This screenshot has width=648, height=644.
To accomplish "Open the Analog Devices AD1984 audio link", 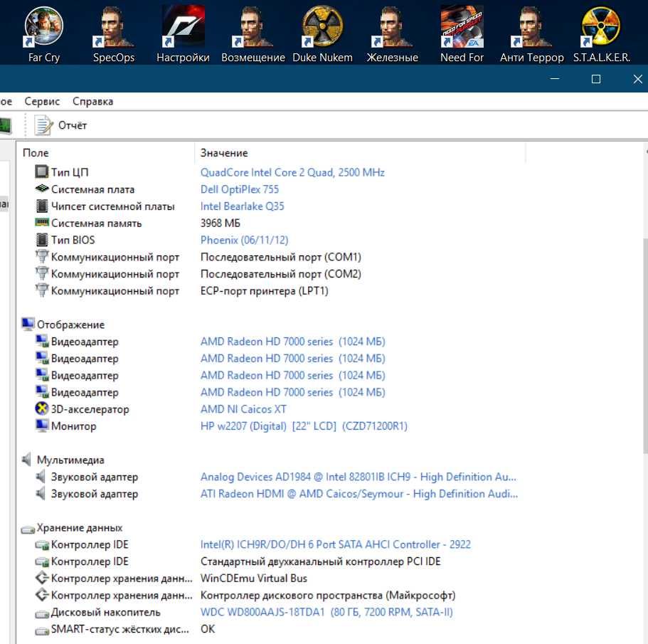I will coord(358,477).
